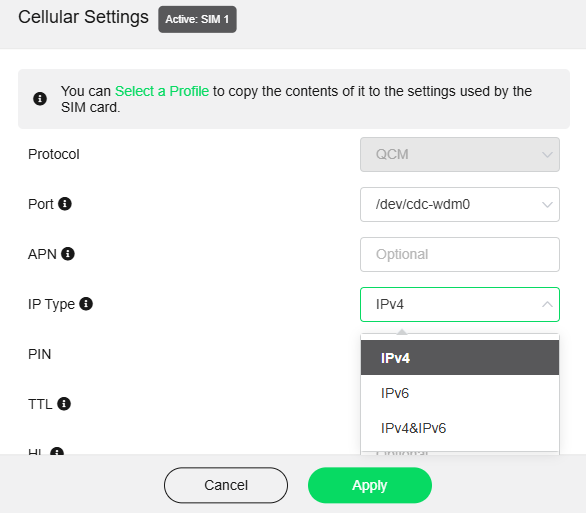Click the disabled Protocol QCM dropdown
Screen dimensions: 586x513
click(x=460, y=154)
